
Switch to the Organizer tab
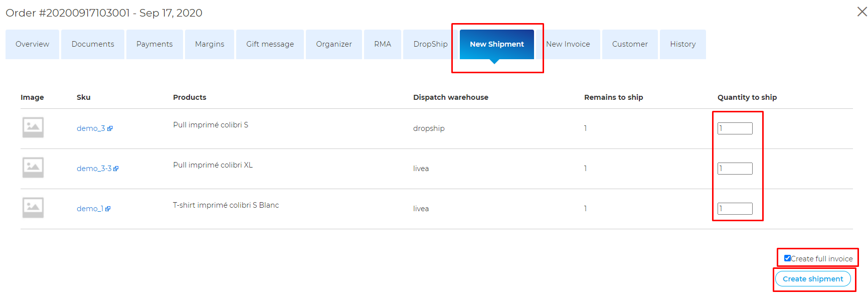tap(334, 44)
